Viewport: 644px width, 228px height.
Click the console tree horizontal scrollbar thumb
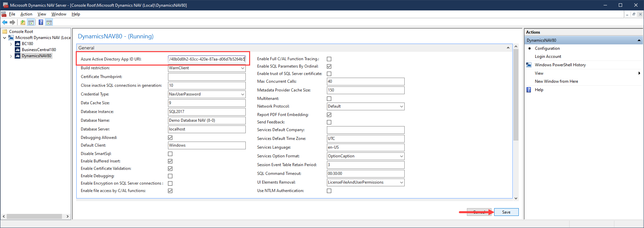pos(34,217)
